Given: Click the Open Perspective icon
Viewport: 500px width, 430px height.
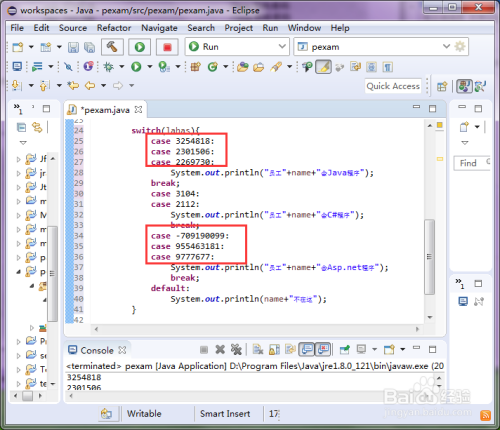Looking at the screenshot, I should [442, 86].
